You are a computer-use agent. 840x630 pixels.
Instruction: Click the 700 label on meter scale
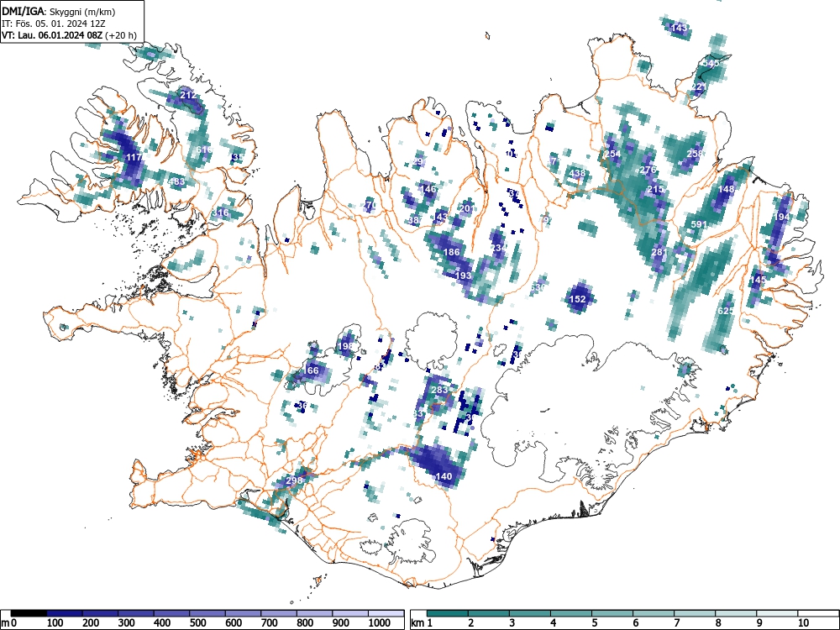(x=270, y=623)
